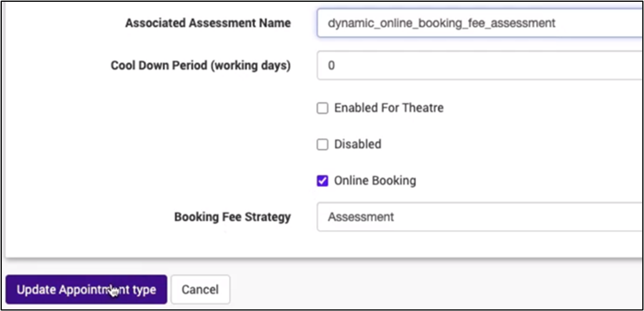The width and height of the screenshot is (644, 311).
Task: Click the empty box beside Disabled
Action: 323,144
